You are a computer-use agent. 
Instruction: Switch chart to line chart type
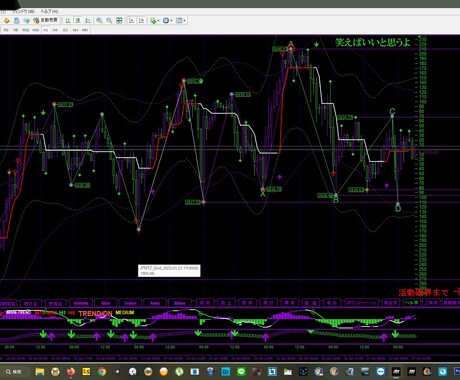(88, 21)
